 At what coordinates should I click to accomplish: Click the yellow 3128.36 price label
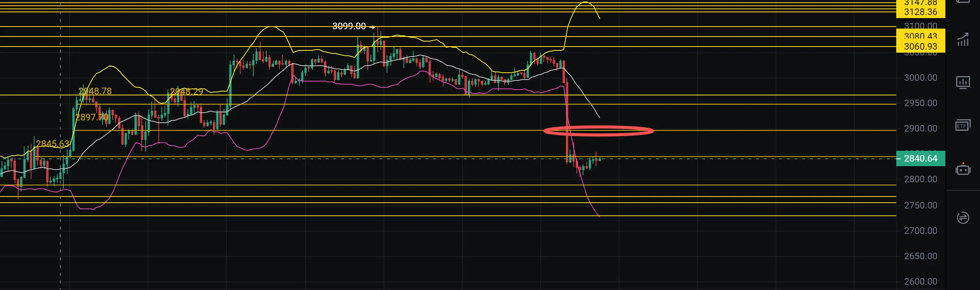click(x=920, y=12)
